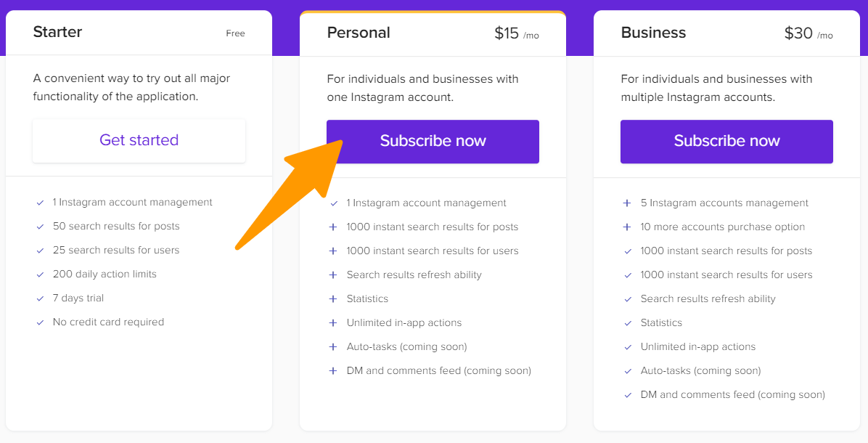Click plus icon beside Search results refresh ability in Personal

333,275
